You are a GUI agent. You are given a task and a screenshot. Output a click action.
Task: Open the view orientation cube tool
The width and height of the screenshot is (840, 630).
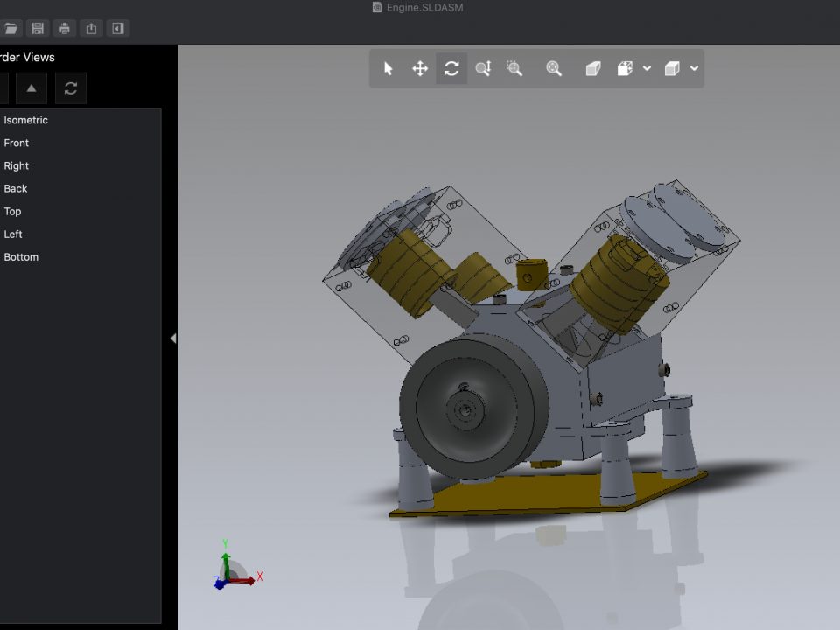click(625, 68)
